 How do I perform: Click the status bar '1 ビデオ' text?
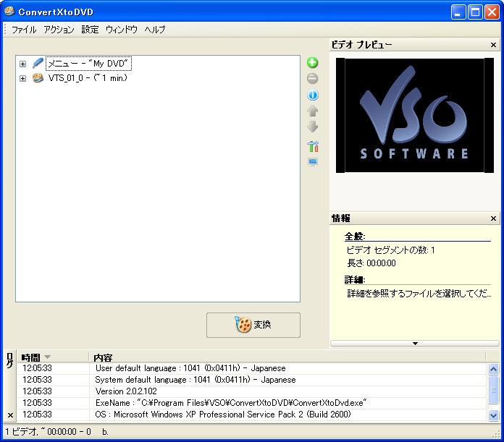pos(21,432)
